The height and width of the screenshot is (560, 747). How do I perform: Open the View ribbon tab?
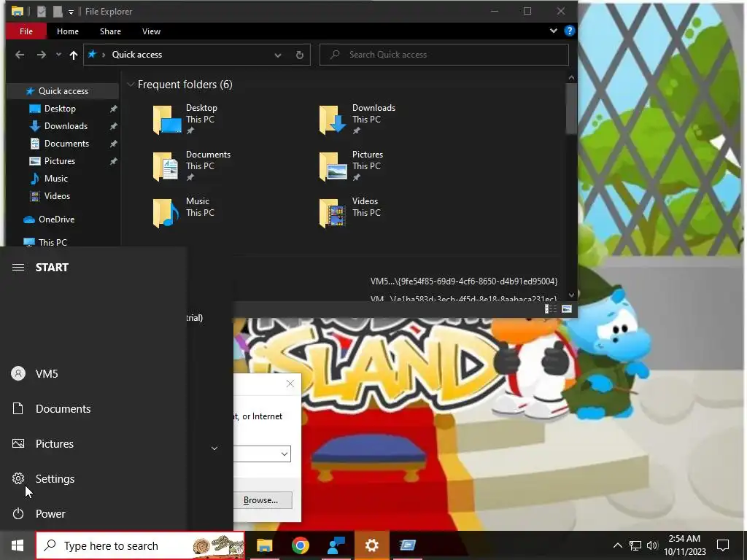pos(151,31)
